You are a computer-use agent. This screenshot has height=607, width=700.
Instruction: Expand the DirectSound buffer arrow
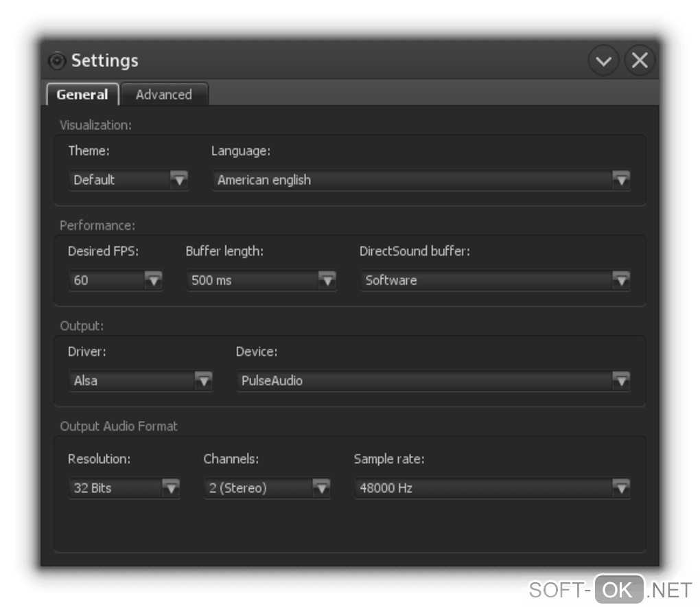click(621, 280)
